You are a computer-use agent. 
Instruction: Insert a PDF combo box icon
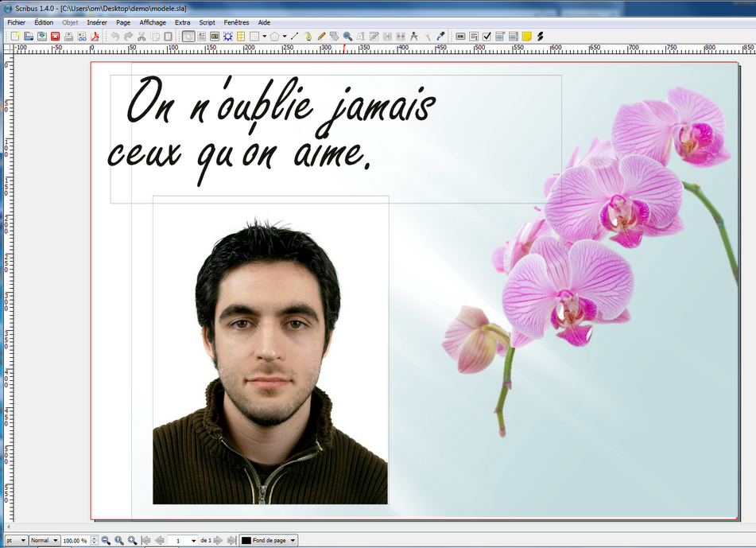click(x=500, y=36)
